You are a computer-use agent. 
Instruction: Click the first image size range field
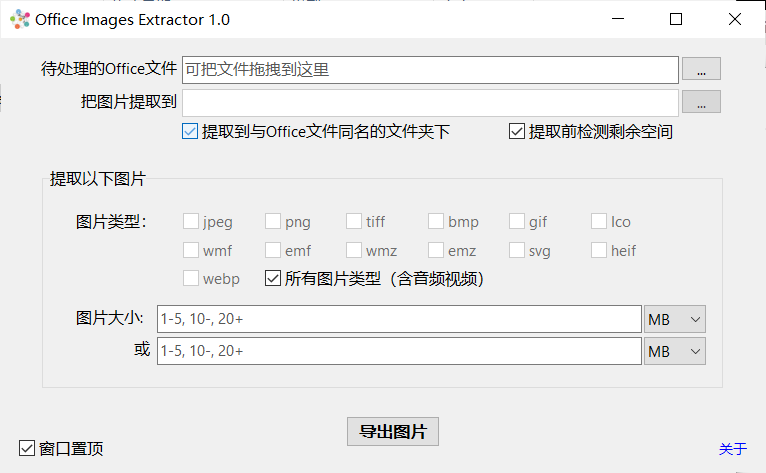click(398, 319)
